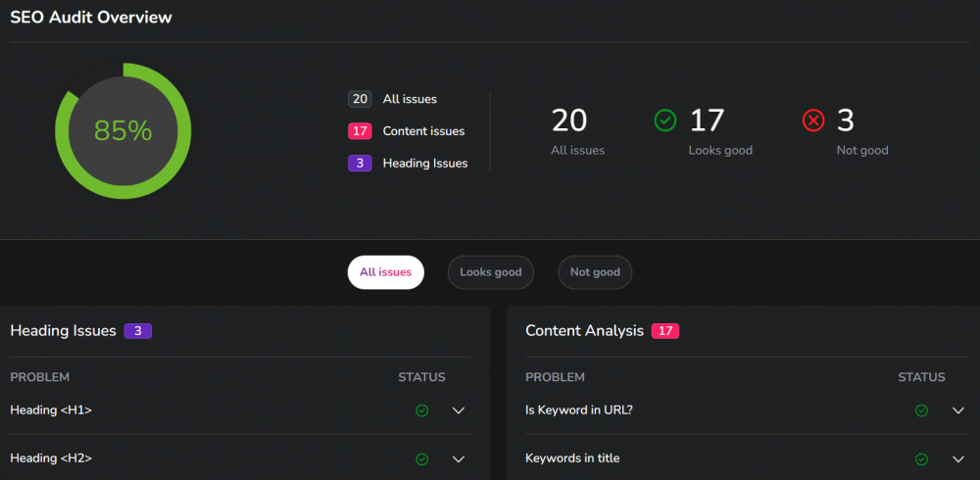Viewport: 980px width, 480px height.
Task: Click the Content issues legend entry
Action: [423, 131]
